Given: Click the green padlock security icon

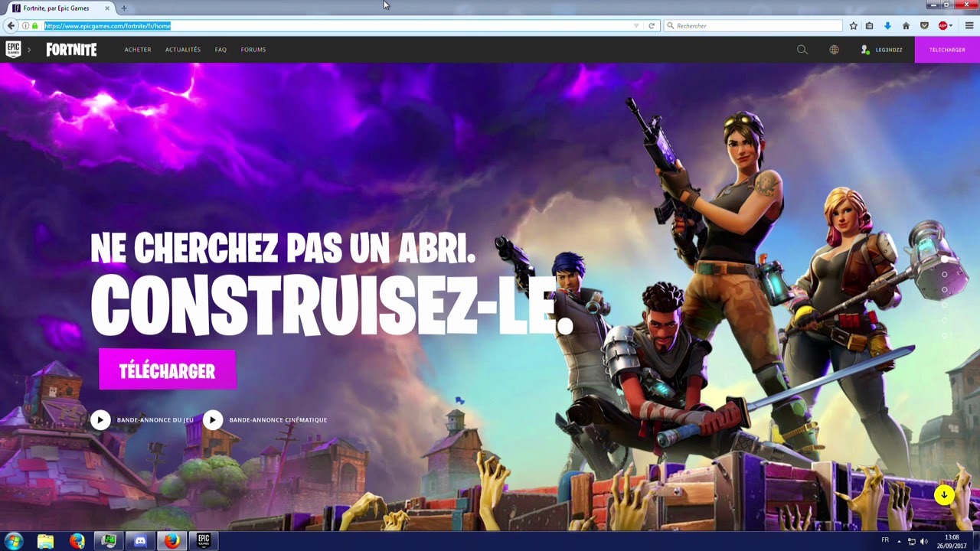Looking at the screenshot, I should click(34, 25).
